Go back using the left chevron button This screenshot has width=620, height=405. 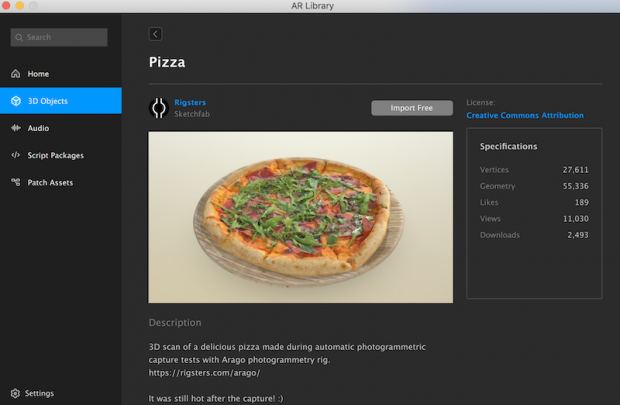coord(155,34)
